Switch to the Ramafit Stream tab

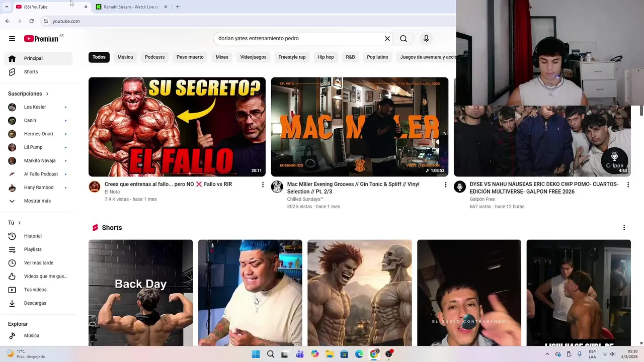[x=131, y=7]
